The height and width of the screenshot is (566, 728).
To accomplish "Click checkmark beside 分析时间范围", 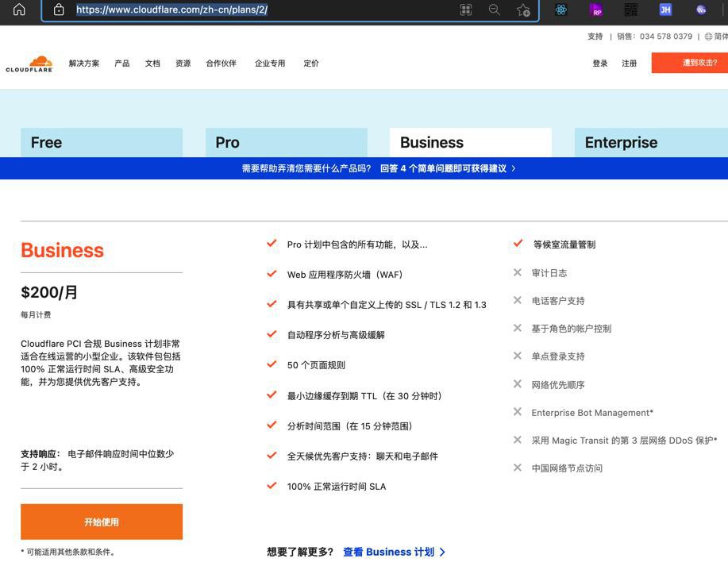I will (272, 425).
